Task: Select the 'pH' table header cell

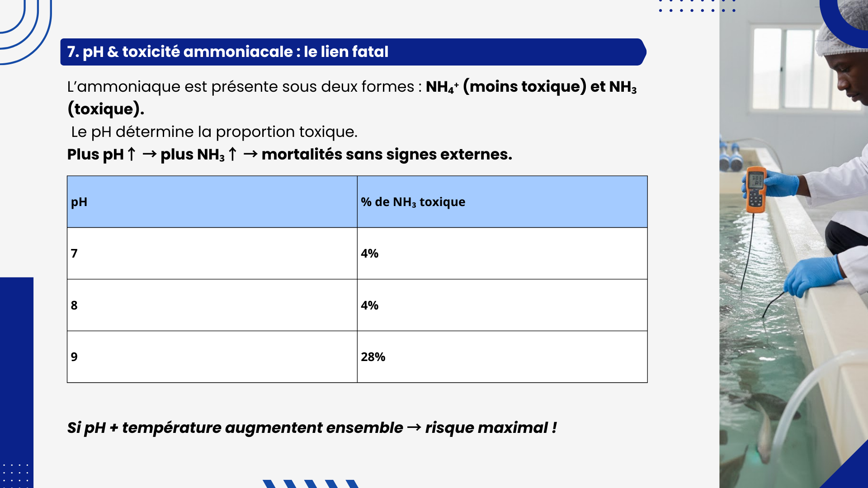Action: coord(212,202)
